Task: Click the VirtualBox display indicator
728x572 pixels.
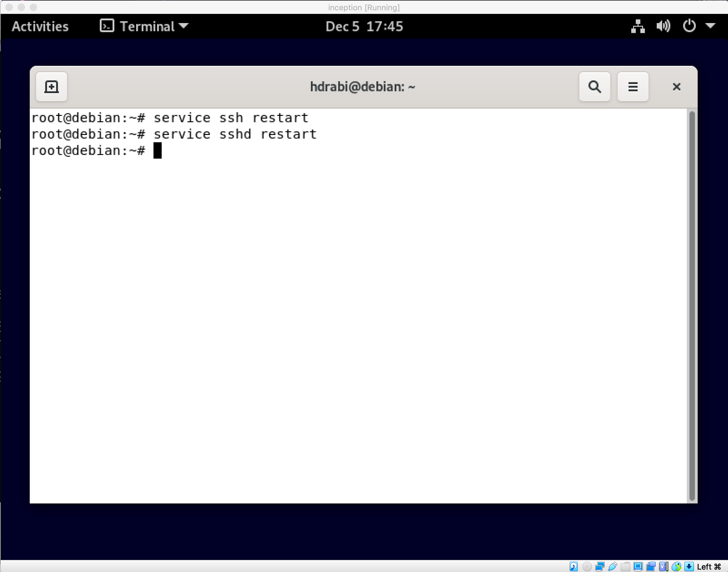Action: tap(638, 566)
